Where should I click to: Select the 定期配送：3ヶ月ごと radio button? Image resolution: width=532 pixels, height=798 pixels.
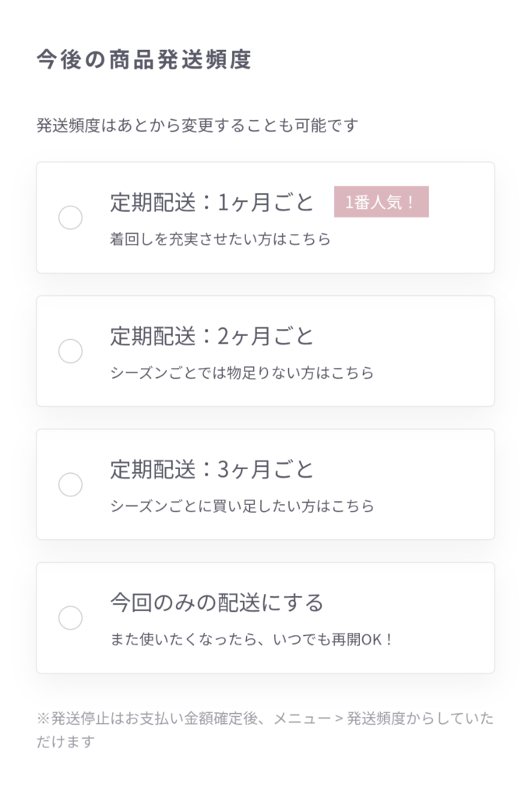coord(71,485)
